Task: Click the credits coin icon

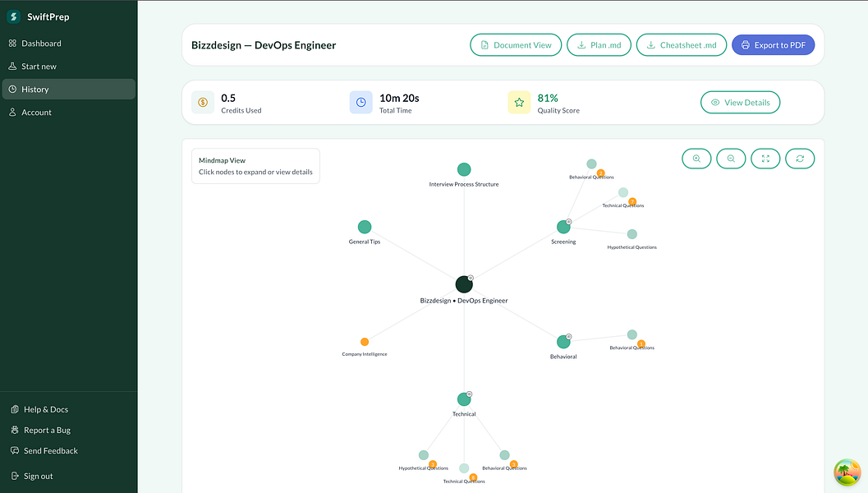Action: click(203, 103)
